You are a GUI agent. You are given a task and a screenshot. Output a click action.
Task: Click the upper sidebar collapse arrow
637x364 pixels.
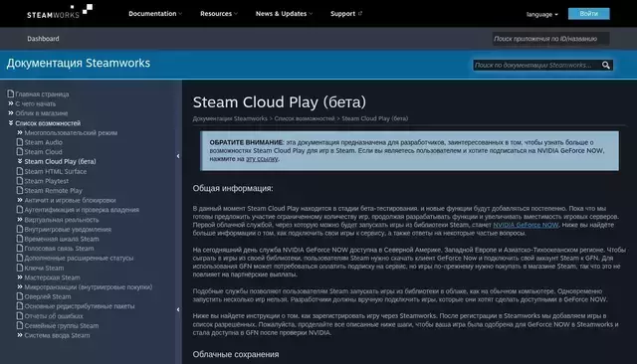(x=178, y=156)
